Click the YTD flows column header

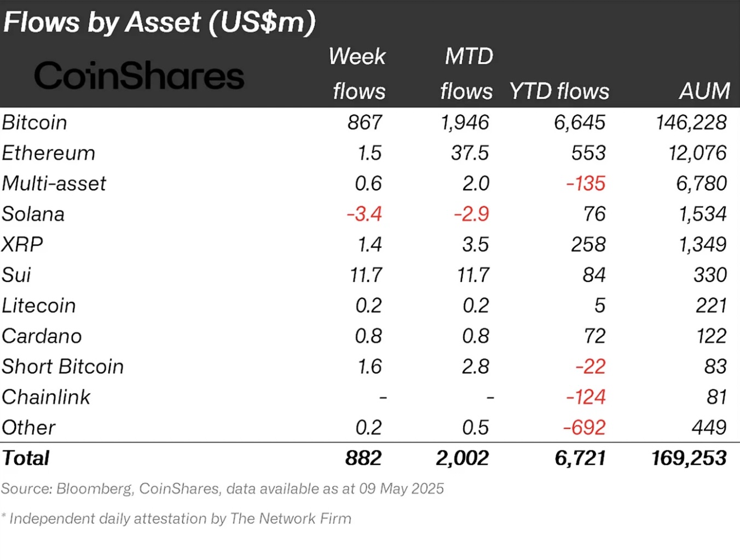point(559,91)
